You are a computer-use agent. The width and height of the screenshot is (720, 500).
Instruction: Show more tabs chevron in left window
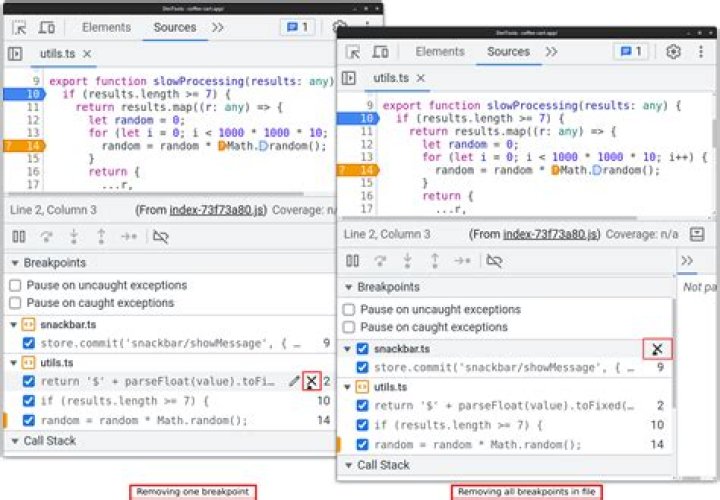tap(218, 28)
